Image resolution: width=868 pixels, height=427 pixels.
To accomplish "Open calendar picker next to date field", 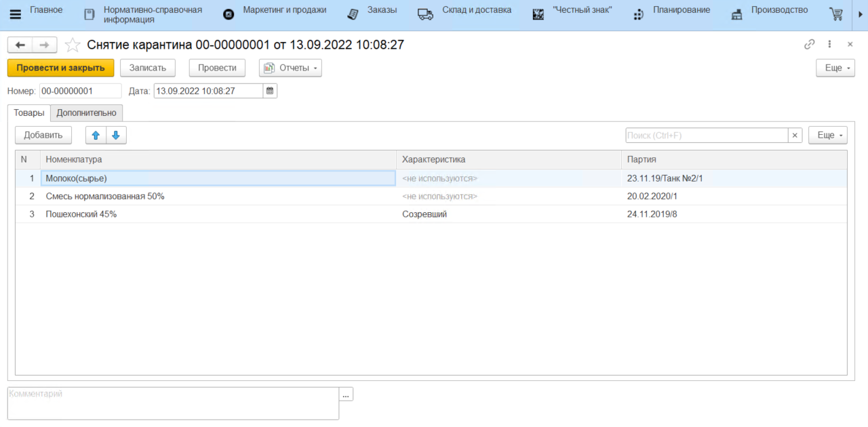I will coord(270,91).
